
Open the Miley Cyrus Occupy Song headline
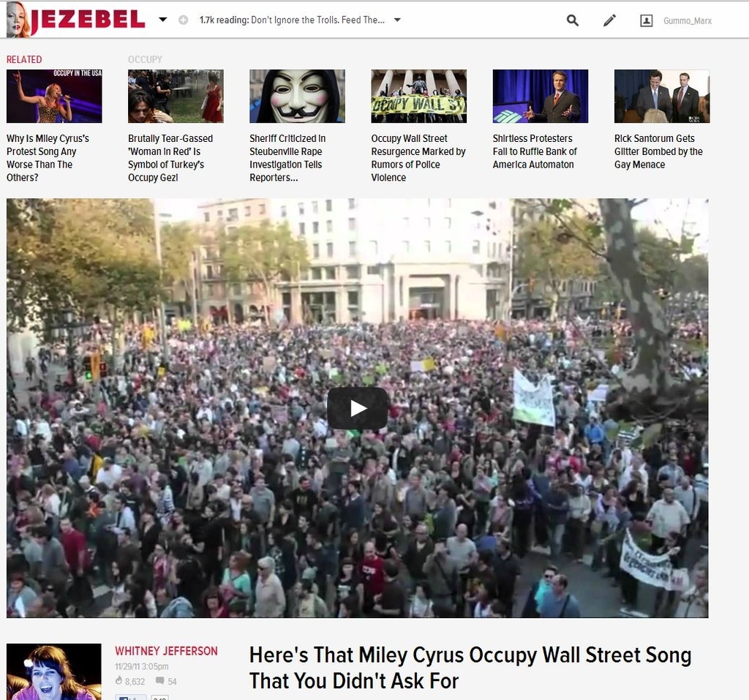pos(470,668)
